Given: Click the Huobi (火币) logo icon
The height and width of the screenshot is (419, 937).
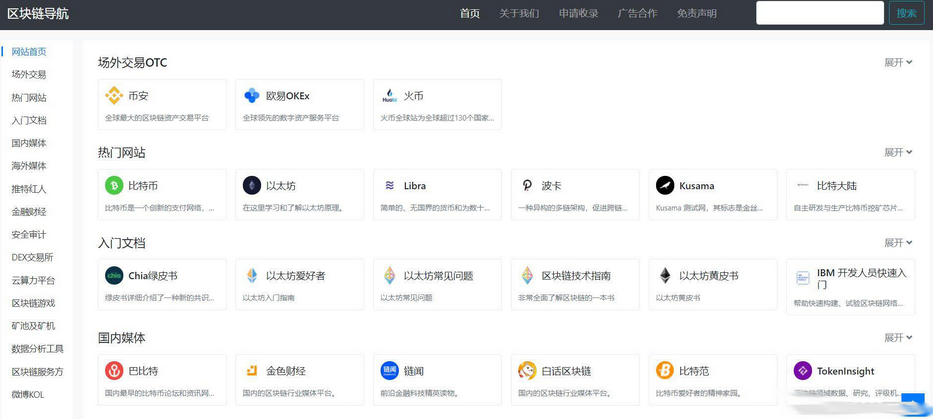Looking at the screenshot, I should pyautogui.click(x=390, y=96).
